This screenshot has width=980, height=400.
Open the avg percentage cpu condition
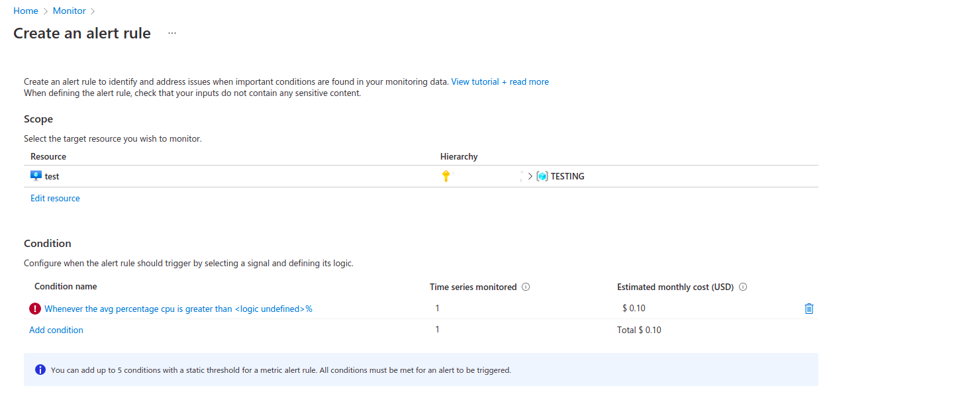[x=178, y=309]
